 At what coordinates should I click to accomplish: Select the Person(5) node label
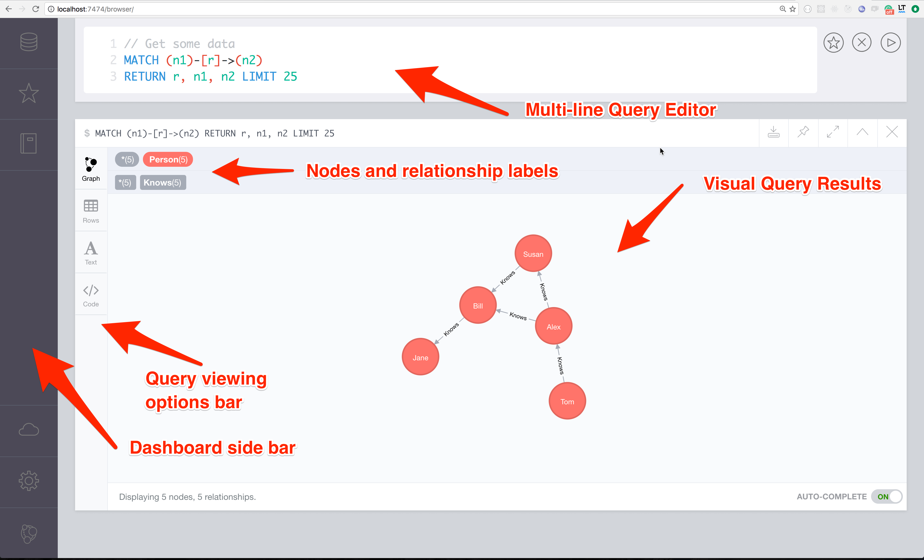[x=168, y=159]
